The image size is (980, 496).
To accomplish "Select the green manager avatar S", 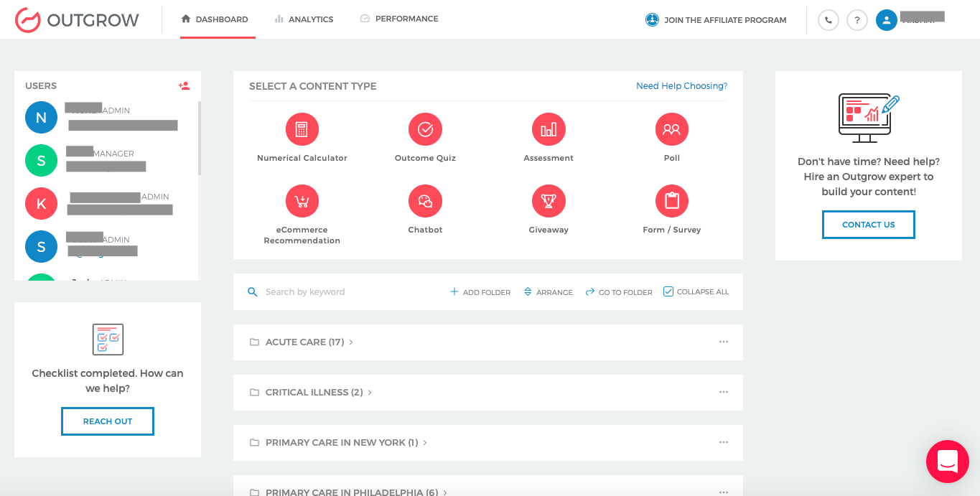I will [x=41, y=161].
